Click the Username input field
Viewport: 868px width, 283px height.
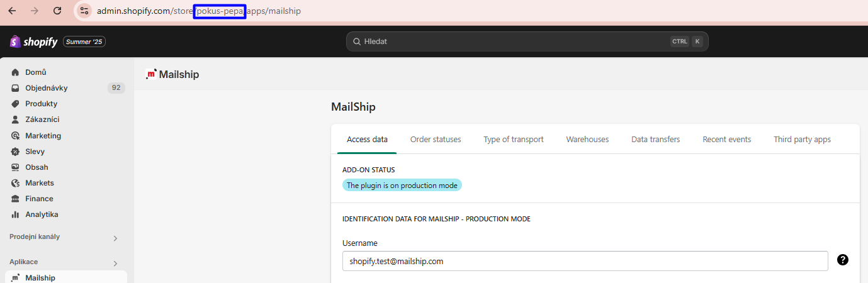click(584, 261)
